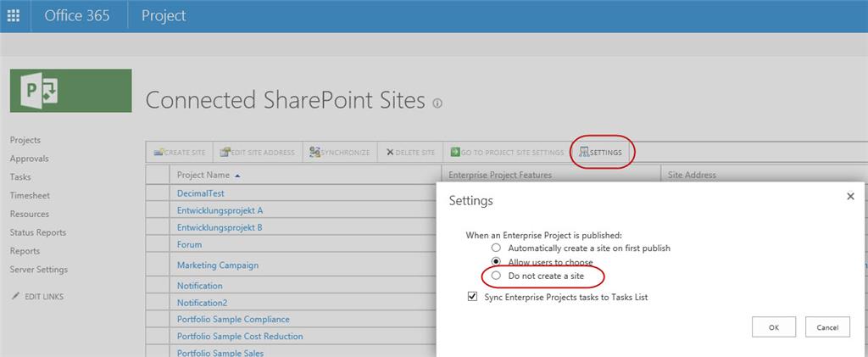
Task: Cancel the Settings dialog
Action: point(827,327)
